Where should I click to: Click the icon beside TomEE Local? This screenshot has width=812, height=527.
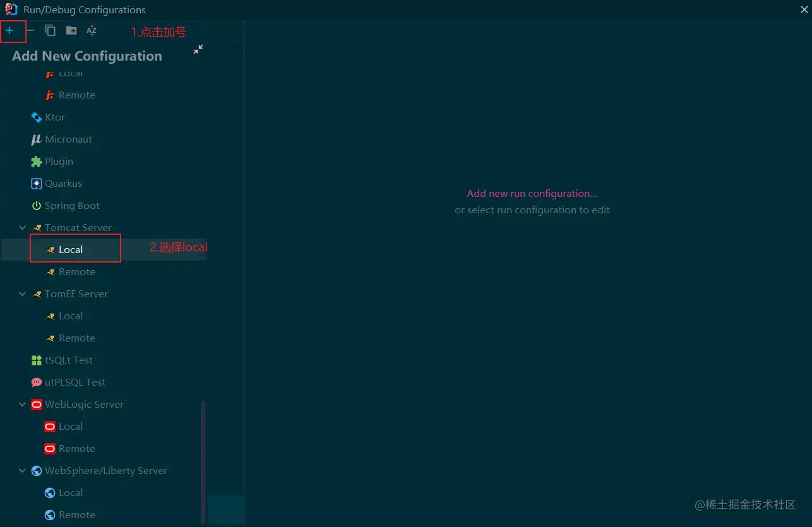(51, 316)
